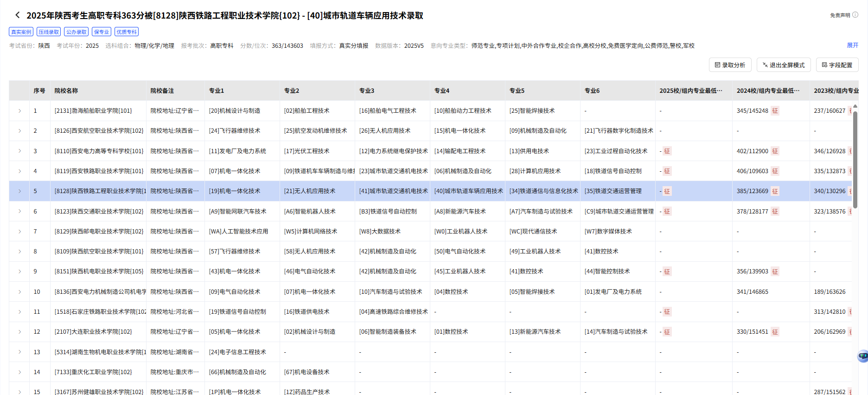
Task: Select cell [34]铁道通信与信息化技术
Action: pos(543,191)
